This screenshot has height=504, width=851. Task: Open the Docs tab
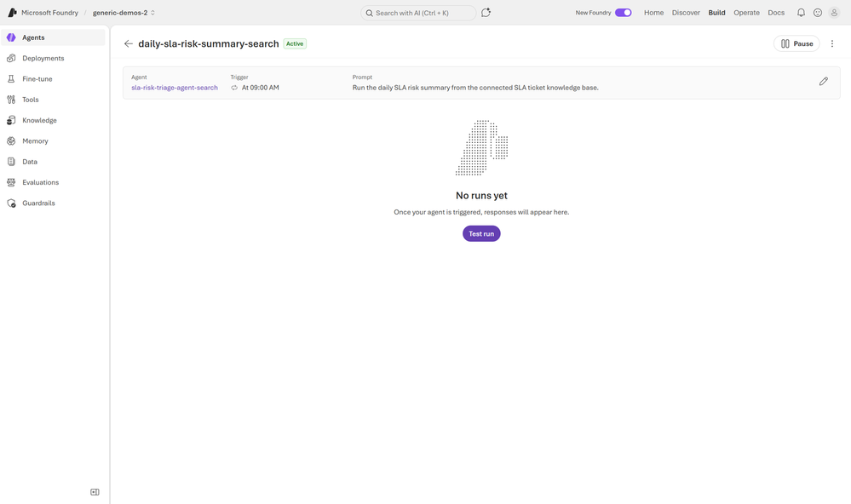click(775, 13)
